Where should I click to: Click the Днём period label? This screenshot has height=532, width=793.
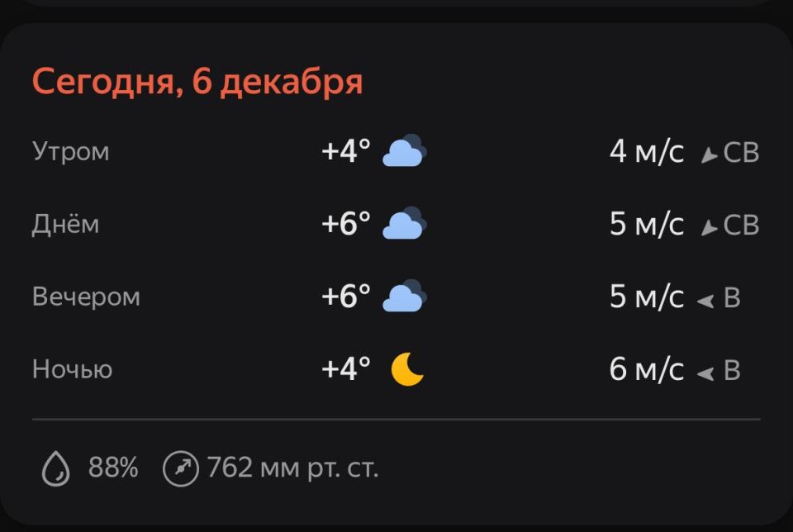click(x=66, y=223)
